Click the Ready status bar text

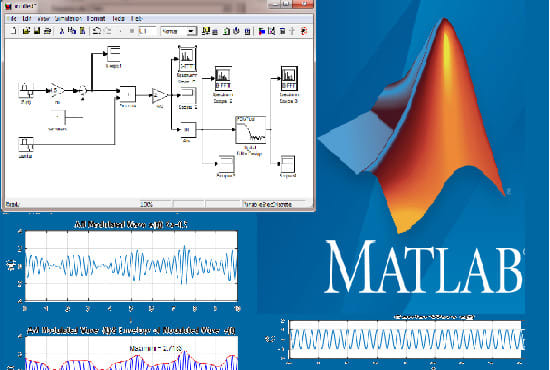tap(13, 204)
